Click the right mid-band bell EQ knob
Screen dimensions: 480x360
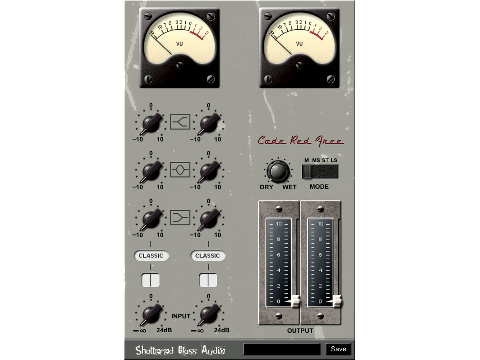[209, 171]
